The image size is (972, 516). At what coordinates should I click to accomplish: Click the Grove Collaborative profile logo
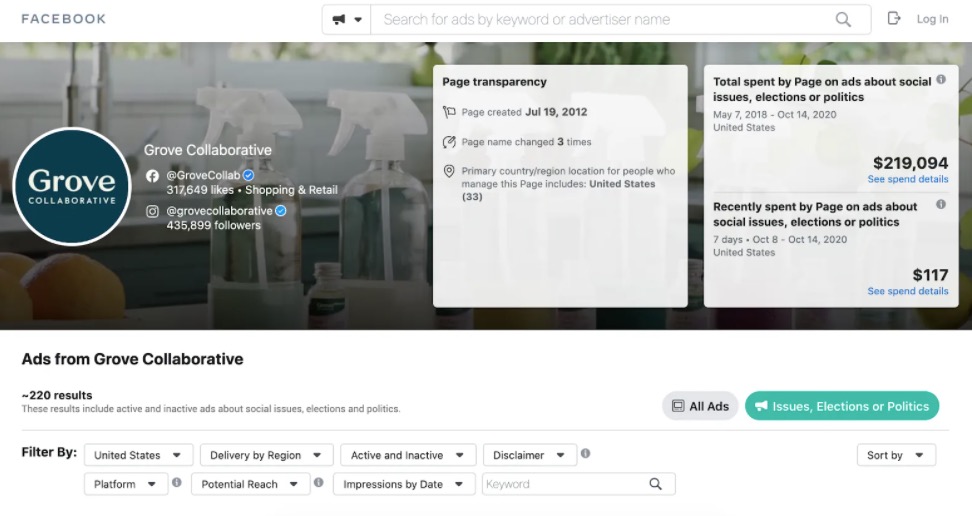[72, 187]
